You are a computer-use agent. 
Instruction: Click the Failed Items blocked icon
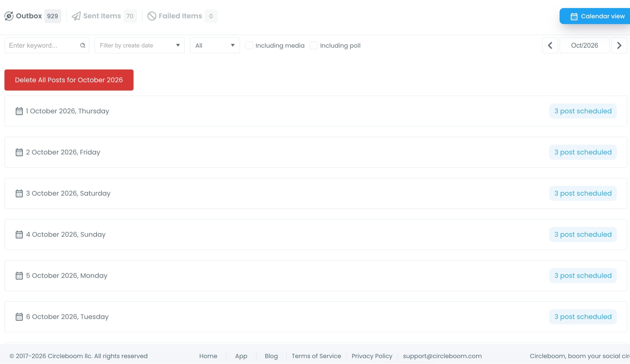[x=152, y=16]
